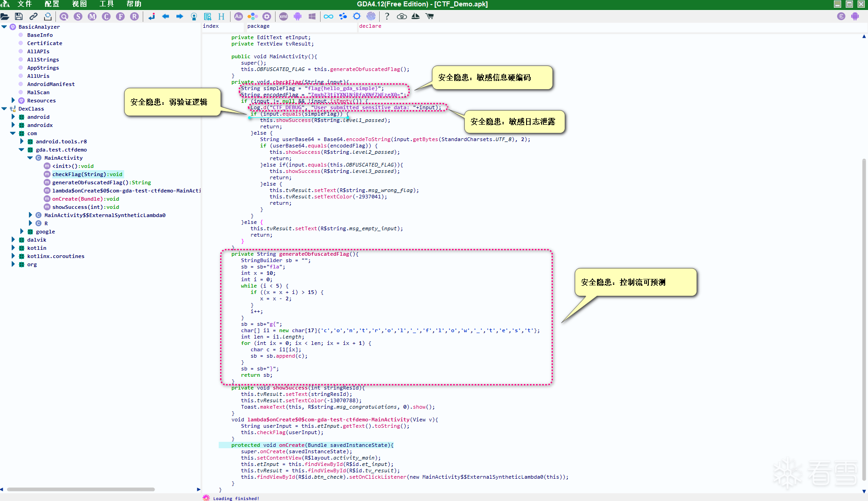Click the blue connected nodes icon

click(x=343, y=16)
